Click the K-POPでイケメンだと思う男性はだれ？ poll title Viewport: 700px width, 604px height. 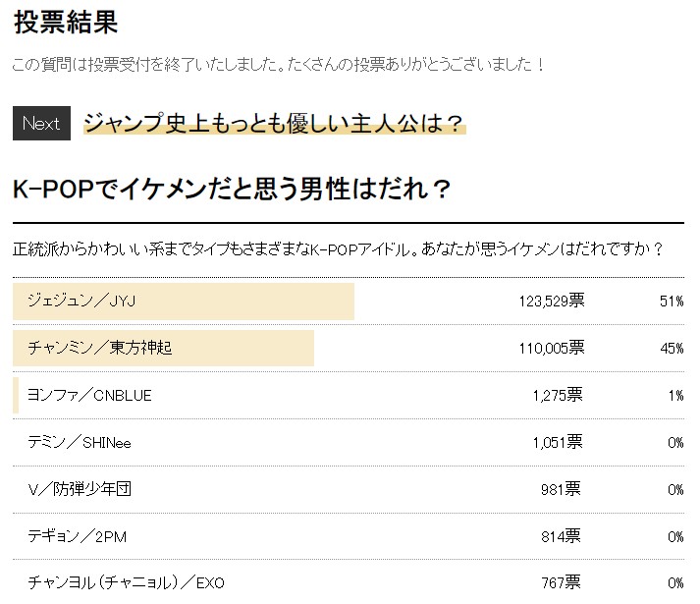pyautogui.click(x=233, y=190)
